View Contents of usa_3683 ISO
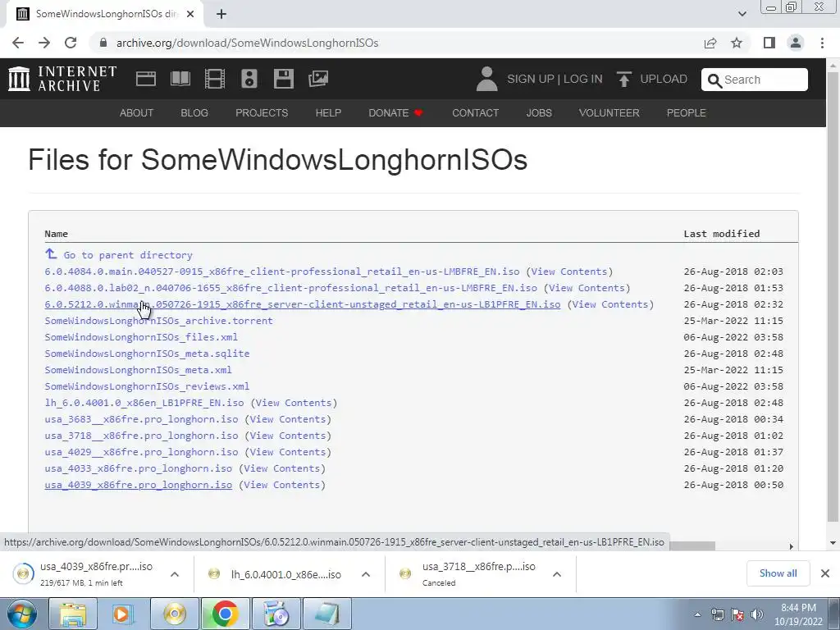 [288, 419]
